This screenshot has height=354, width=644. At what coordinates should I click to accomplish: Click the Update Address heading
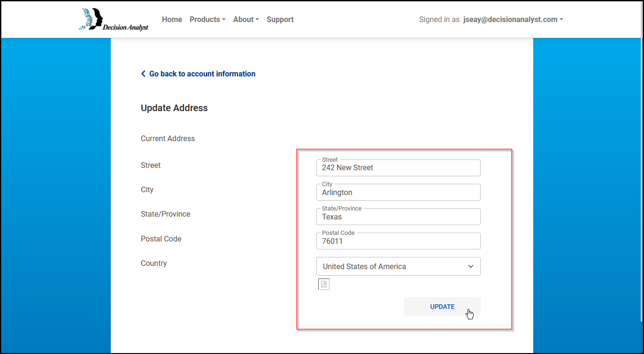(174, 108)
